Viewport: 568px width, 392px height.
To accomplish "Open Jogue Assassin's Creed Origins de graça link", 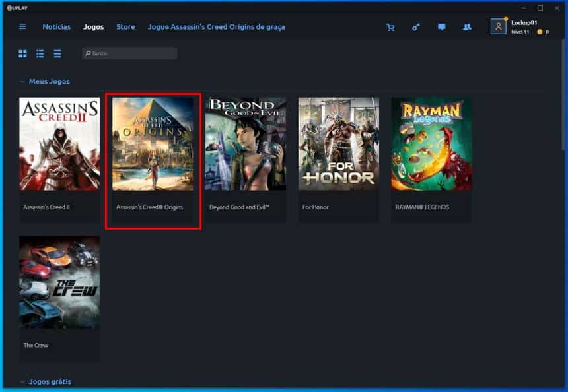I will [216, 27].
